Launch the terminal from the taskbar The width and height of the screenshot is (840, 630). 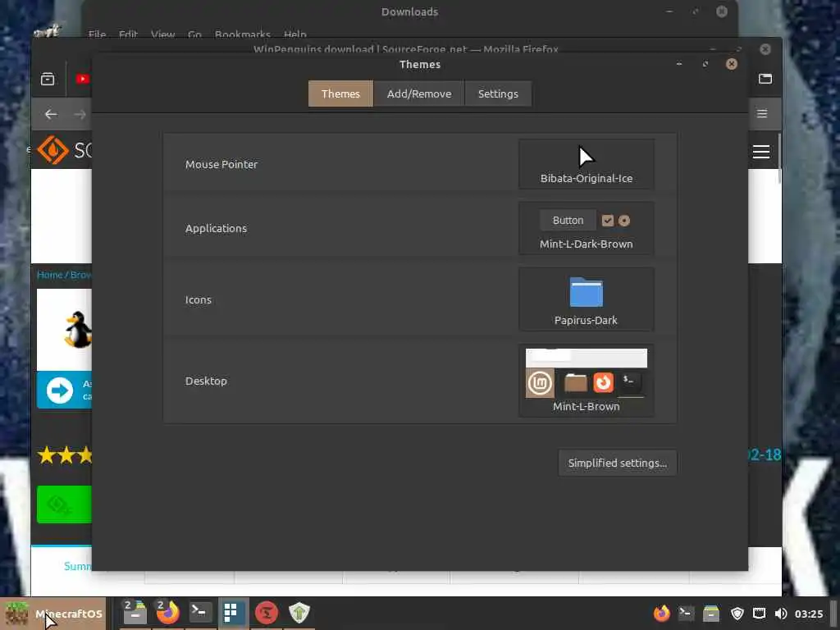200,613
